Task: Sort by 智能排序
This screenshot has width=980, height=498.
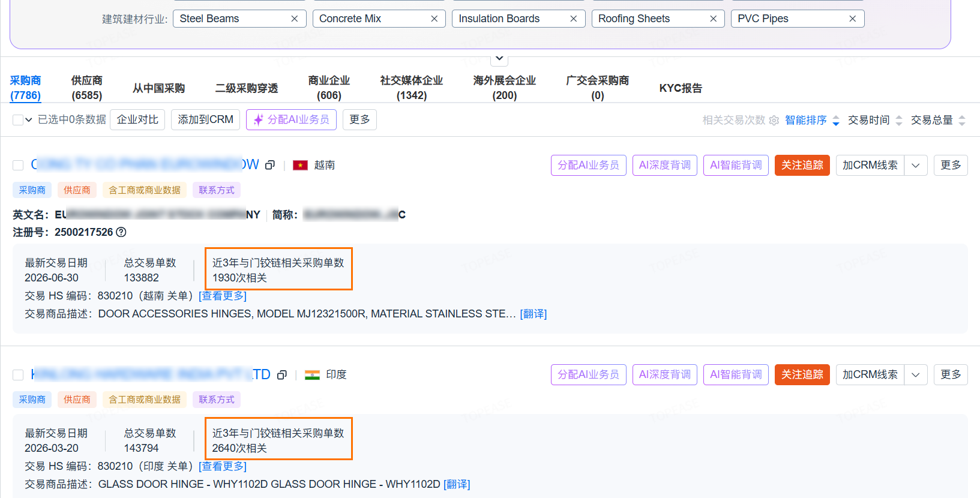Action: coord(812,120)
